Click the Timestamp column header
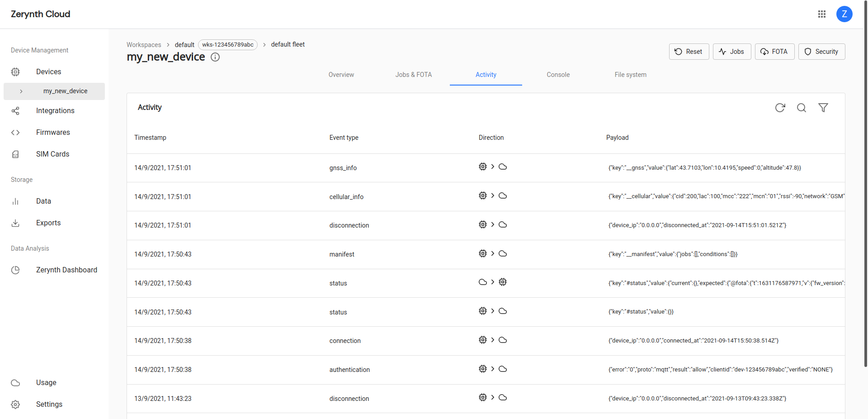Viewport: 868px width, 419px height. pos(150,138)
